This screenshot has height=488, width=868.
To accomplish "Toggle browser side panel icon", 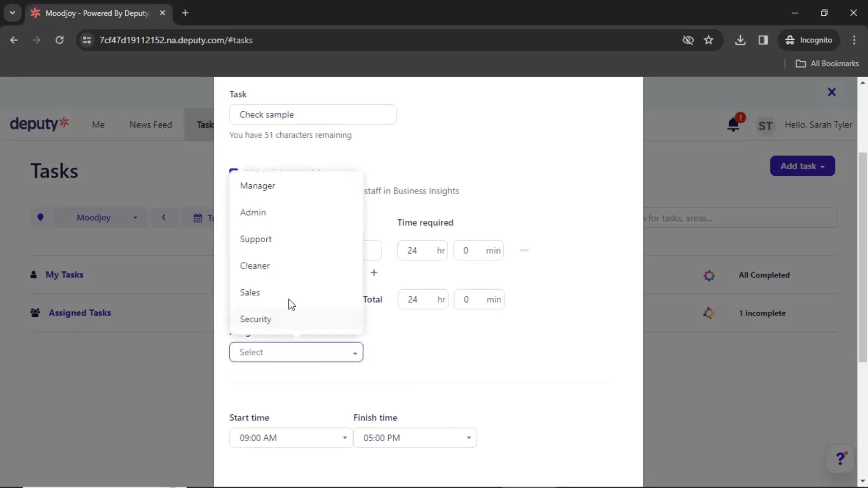I will tap(763, 40).
